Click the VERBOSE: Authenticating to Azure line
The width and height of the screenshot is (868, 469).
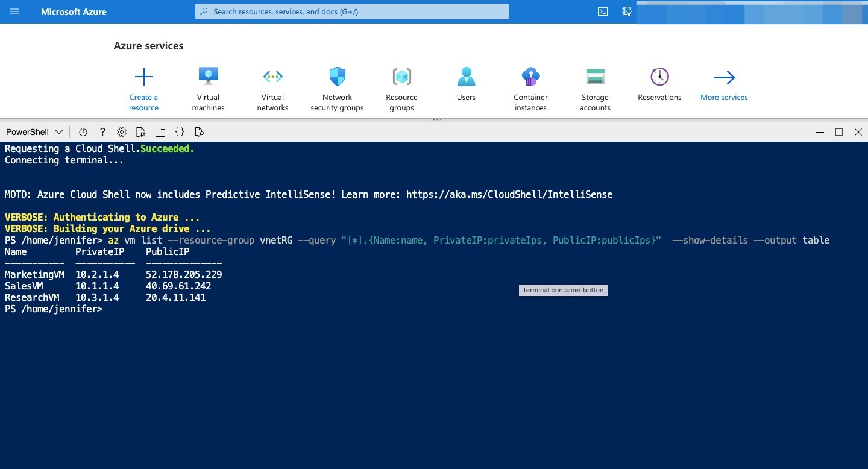(102, 217)
